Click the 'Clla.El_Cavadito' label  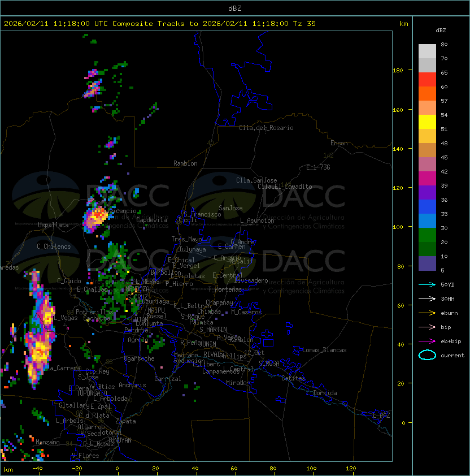click(285, 187)
